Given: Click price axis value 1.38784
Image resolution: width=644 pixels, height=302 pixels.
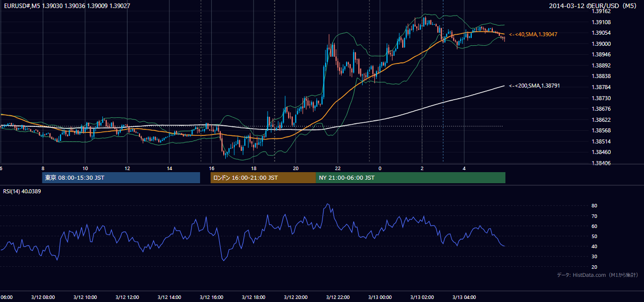Looking at the screenshot, I should click(x=601, y=87).
